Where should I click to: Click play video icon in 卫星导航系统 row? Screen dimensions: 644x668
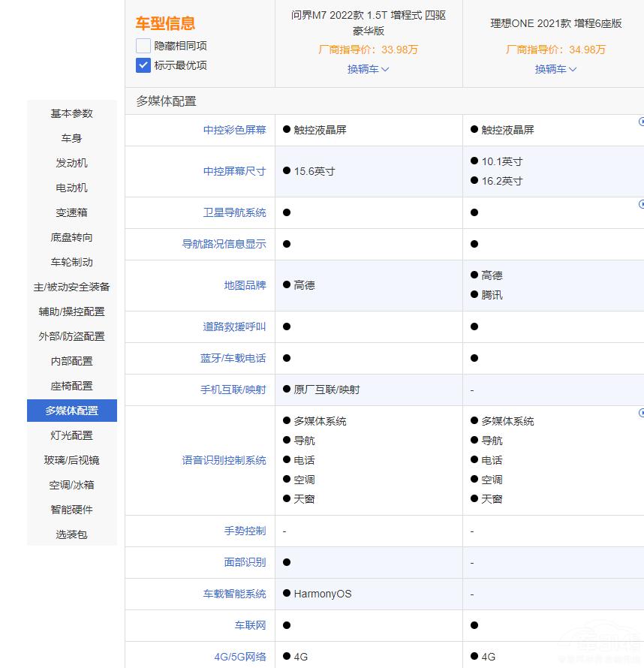(x=641, y=204)
